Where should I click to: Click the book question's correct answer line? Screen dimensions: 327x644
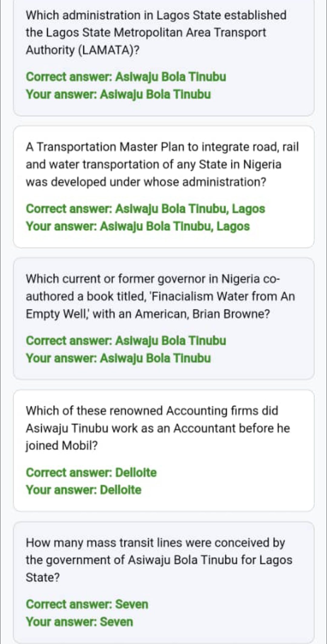(126, 341)
